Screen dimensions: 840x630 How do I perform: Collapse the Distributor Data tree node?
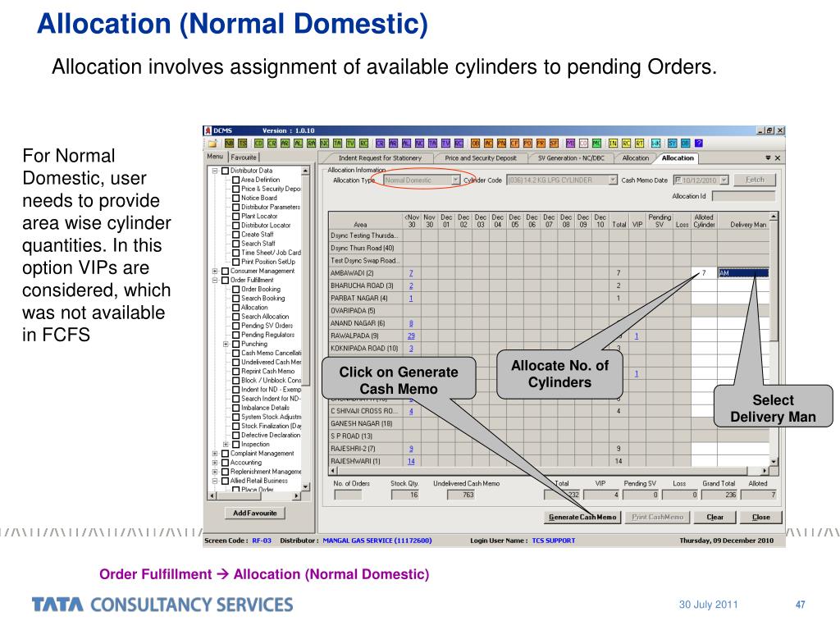(x=216, y=171)
